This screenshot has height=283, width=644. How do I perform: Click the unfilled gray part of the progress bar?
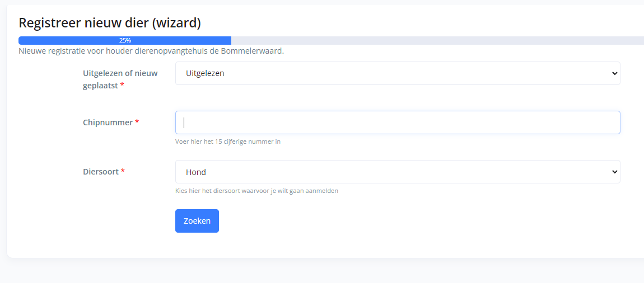pos(437,41)
